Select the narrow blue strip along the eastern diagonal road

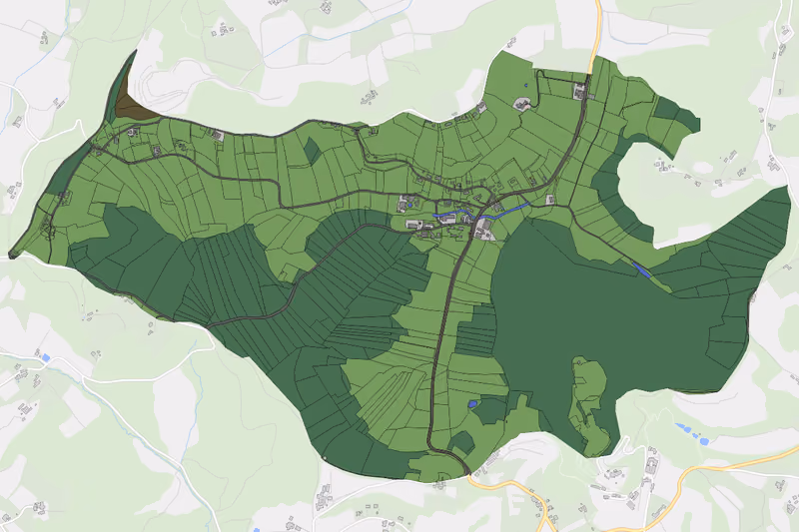click(641, 269)
